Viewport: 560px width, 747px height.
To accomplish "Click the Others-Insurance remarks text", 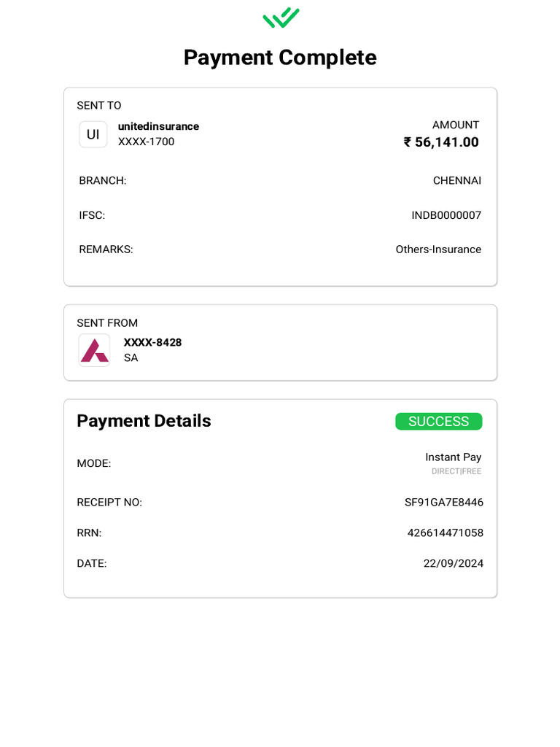I will point(438,249).
